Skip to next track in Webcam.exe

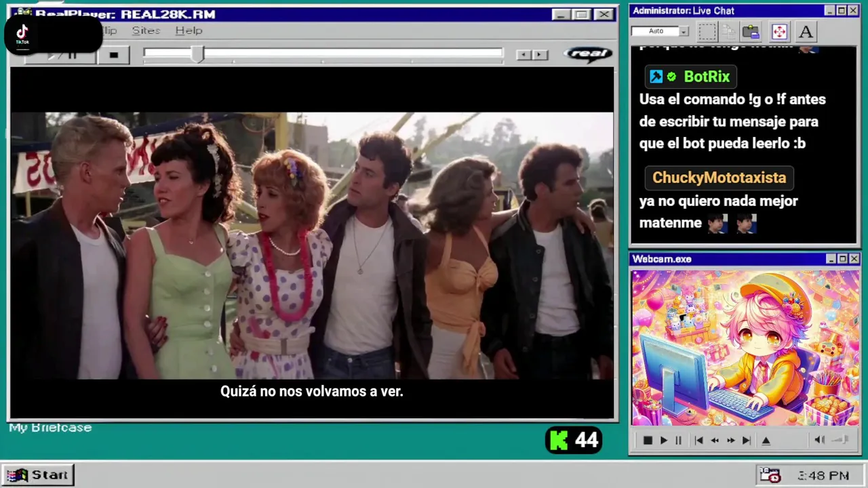(x=746, y=440)
